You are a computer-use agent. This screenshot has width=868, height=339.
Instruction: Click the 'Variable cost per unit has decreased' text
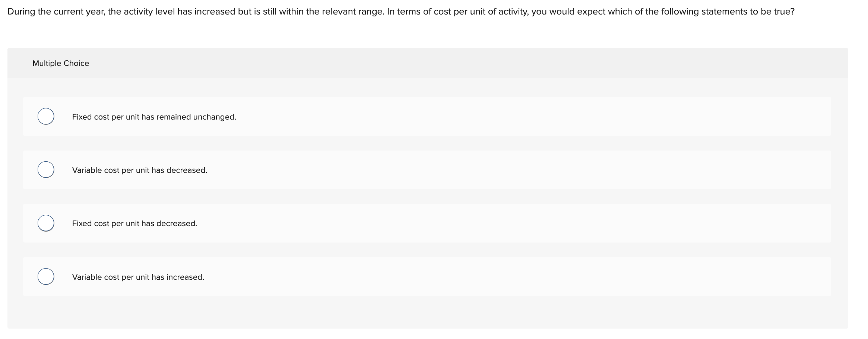tap(139, 170)
